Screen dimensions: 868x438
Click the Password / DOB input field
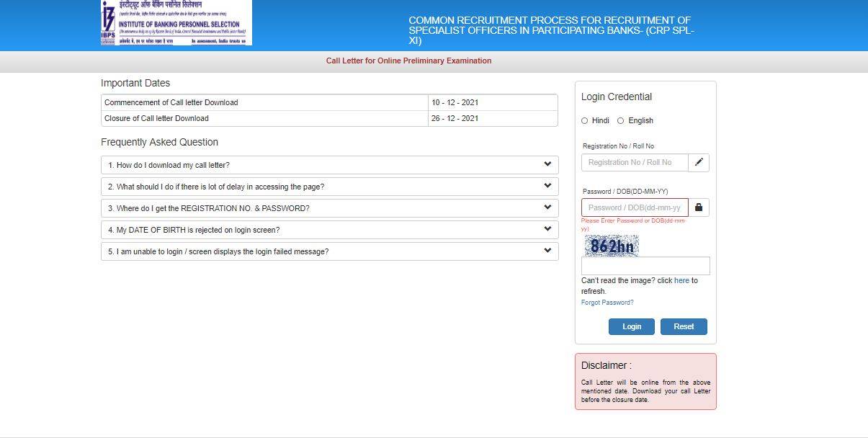[x=635, y=207]
